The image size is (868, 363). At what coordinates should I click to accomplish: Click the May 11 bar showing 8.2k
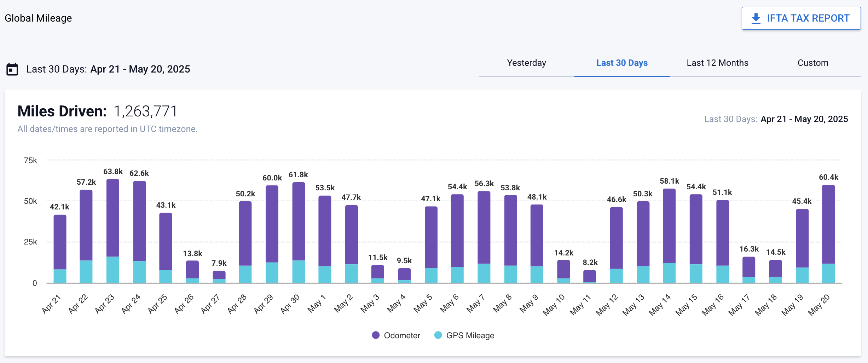(x=590, y=276)
